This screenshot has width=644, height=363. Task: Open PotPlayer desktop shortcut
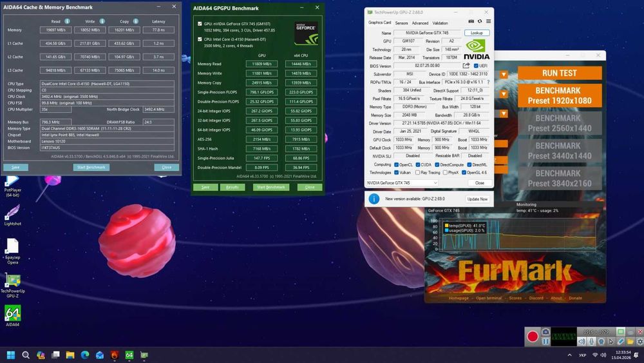pyautogui.click(x=12, y=186)
